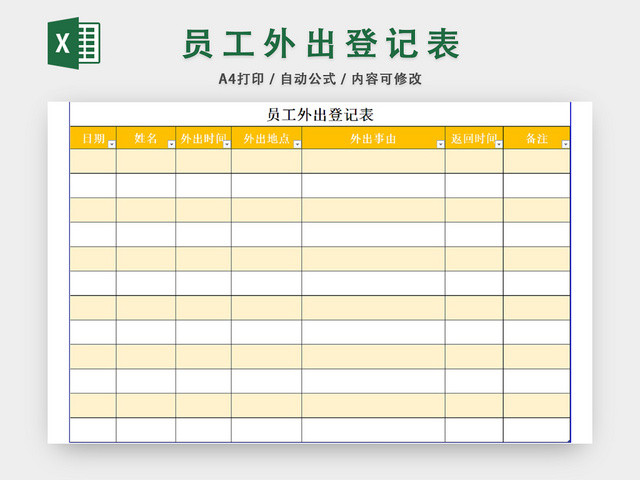Click the sheet title 员工外出登记表 inside table

click(320, 115)
